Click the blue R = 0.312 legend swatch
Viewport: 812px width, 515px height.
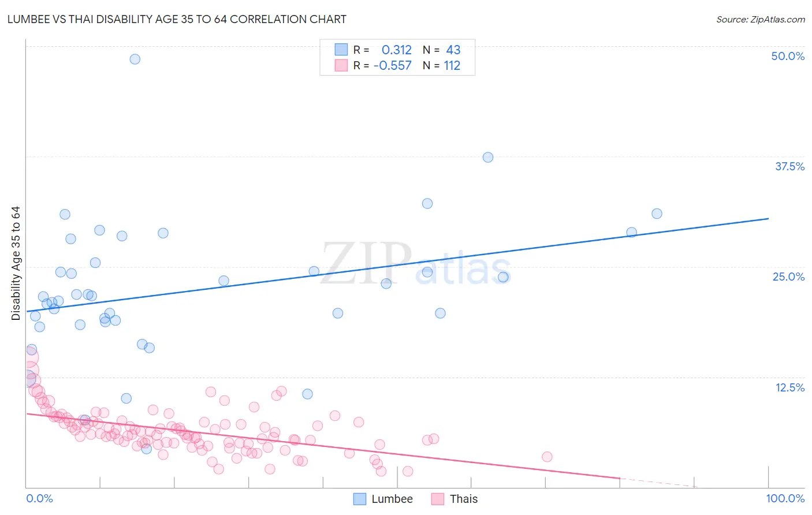341,50
